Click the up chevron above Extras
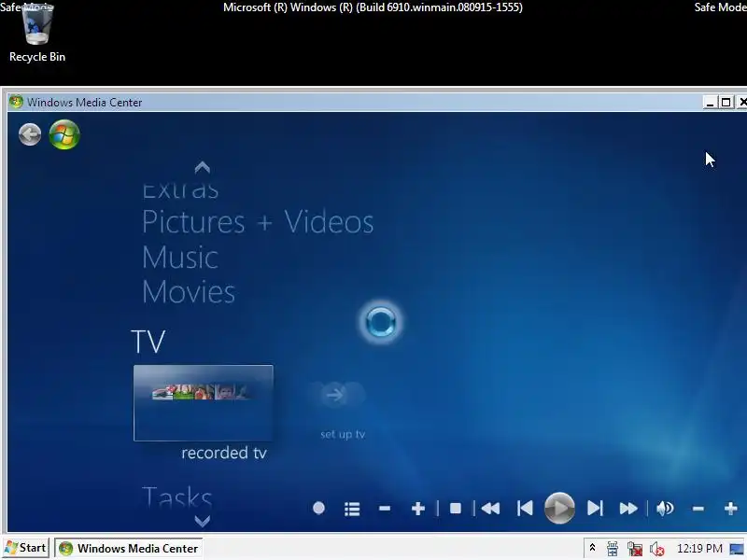Image resolution: width=747 pixels, height=560 pixels. (203, 167)
